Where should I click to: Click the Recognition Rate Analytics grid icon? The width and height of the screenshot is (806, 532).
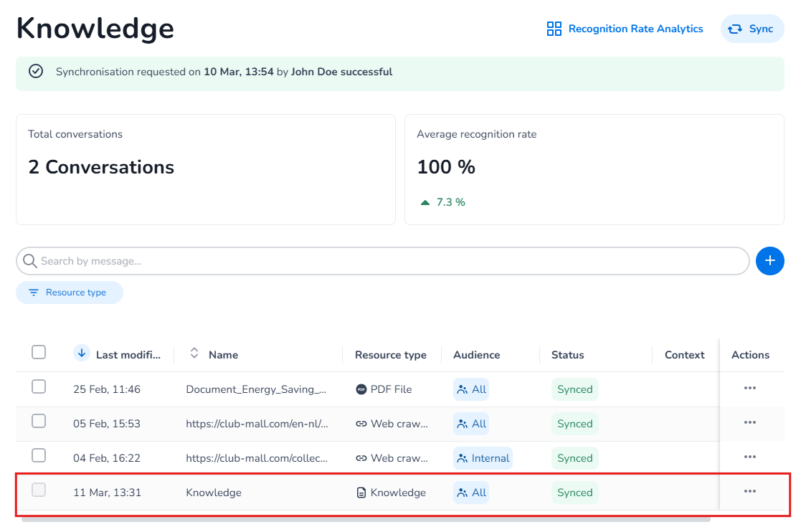[554, 29]
